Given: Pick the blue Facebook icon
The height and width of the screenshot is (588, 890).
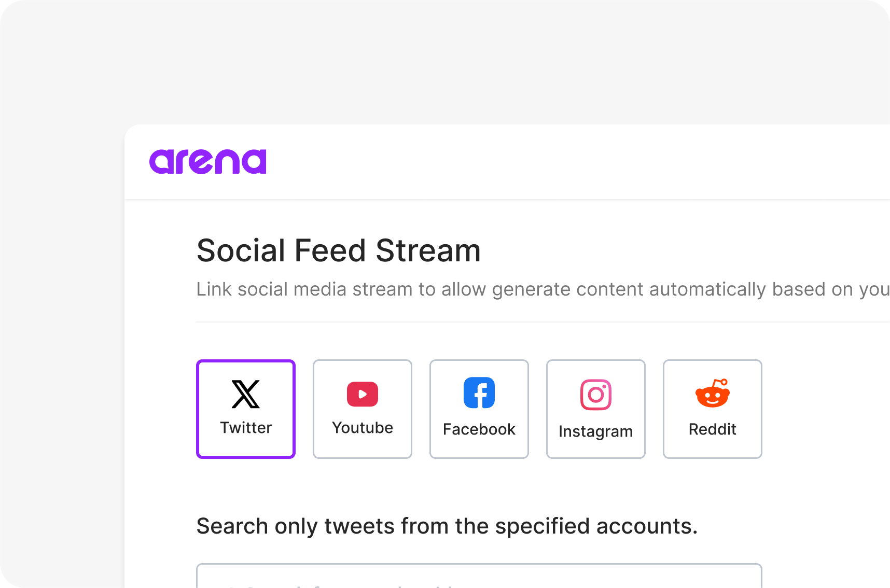Looking at the screenshot, I should coord(479,393).
